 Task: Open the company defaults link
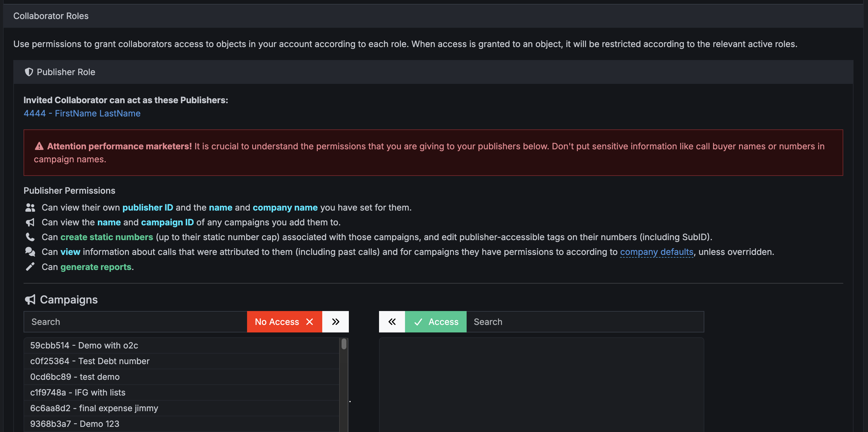click(x=657, y=252)
